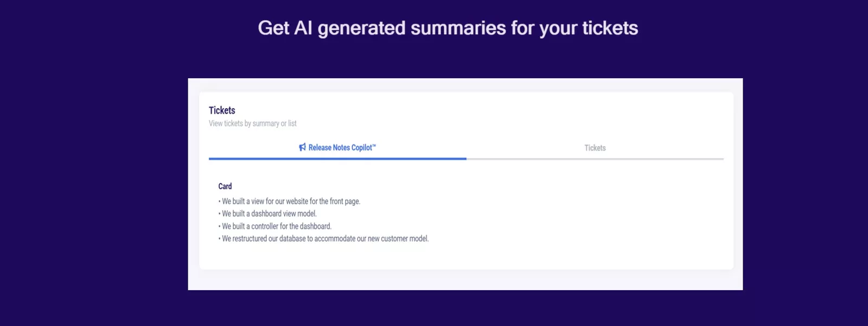This screenshot has width=868, height=326.
Task: Click 'new customer model' in the last summary line
Action: (x=398, y=239)
